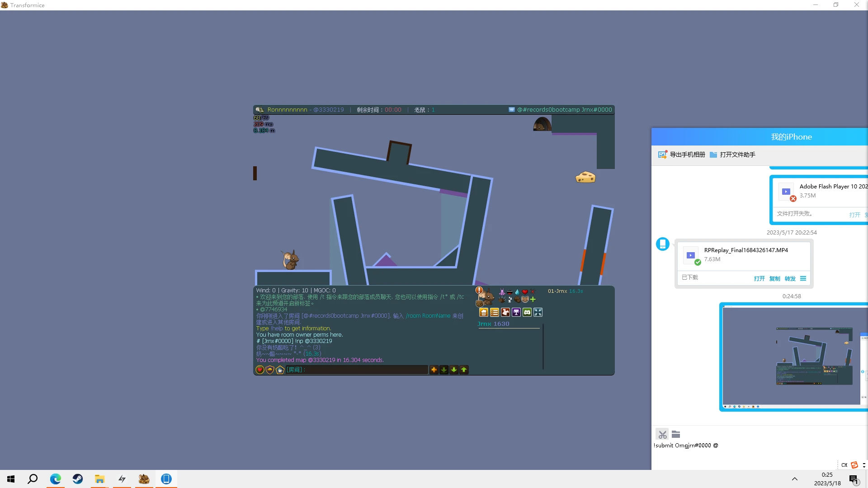
Task: Click the CH language indicator
Action: pos(844,465)
